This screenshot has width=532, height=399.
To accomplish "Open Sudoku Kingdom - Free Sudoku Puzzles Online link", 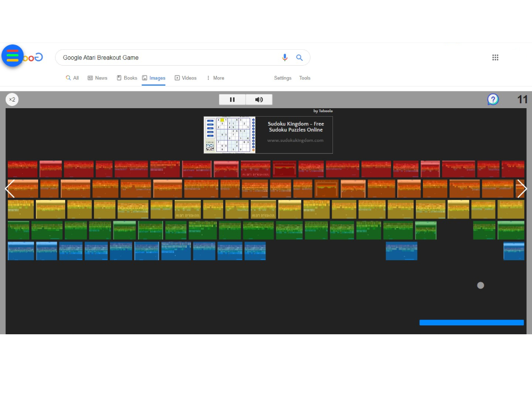I will pos(296,127).
